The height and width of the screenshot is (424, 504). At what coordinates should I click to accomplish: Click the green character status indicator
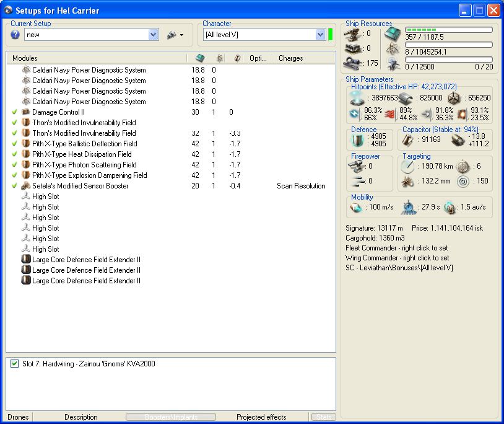[x=330, y=35]
